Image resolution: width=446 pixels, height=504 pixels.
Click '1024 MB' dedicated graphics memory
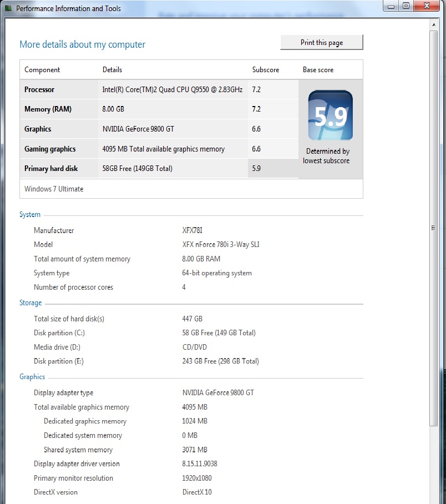195,421
